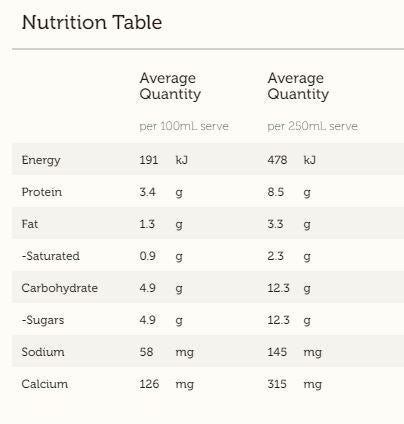Select the Energy row label
The image size is (404, 424).
(x=41, y=160)
